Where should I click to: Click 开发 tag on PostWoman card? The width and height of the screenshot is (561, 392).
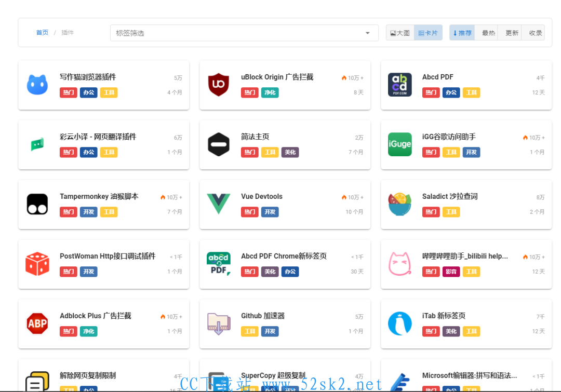89,272
